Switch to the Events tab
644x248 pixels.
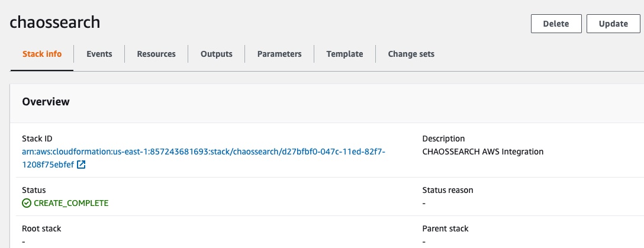(x=99, y=54)
